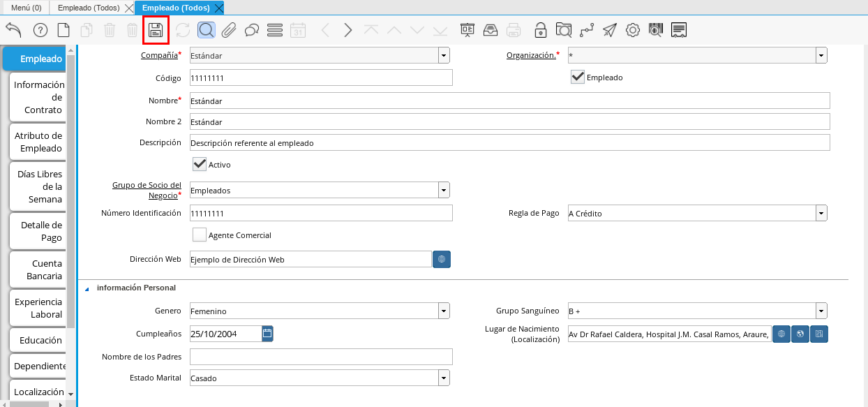Image resolution: width=868 pixels, height=407 pixels.
Task: Open the Atributo de Empleado side tab
Action: [38, 142]
